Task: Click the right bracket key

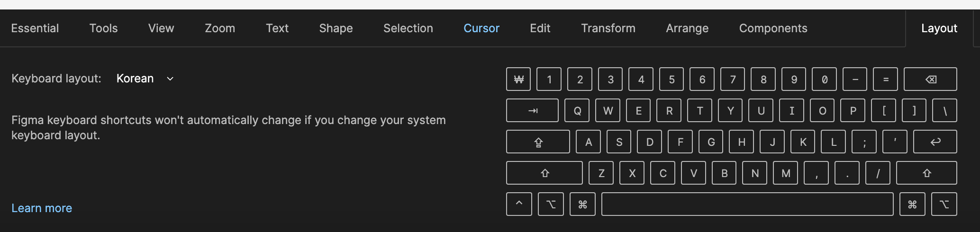Action: point(914,110)
